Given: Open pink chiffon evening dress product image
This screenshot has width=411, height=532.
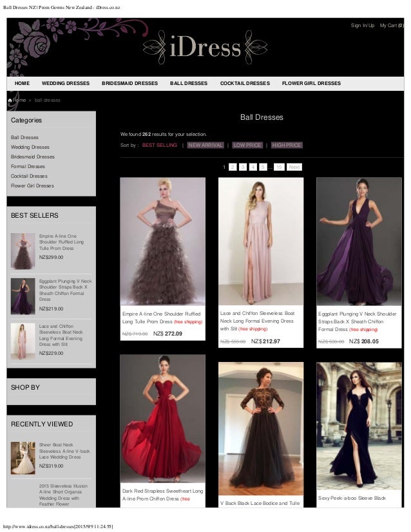Looking at the screenshot, I should click(261, 242).
